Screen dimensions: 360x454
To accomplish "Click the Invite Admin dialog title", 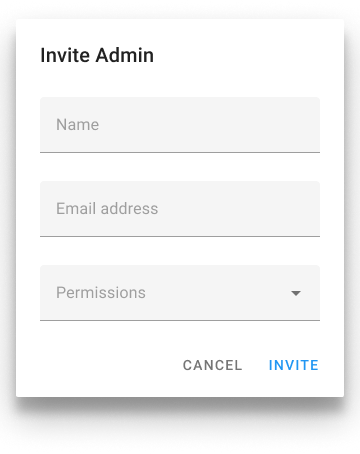I will (97, 55).
